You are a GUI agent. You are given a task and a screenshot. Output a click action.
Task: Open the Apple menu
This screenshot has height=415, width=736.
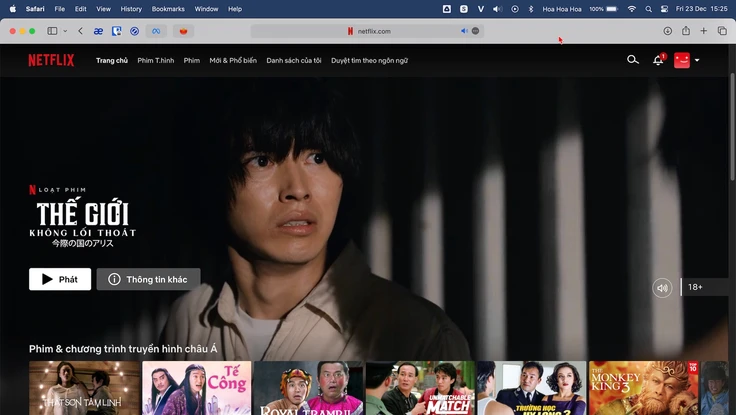click(x=13, y=8)
